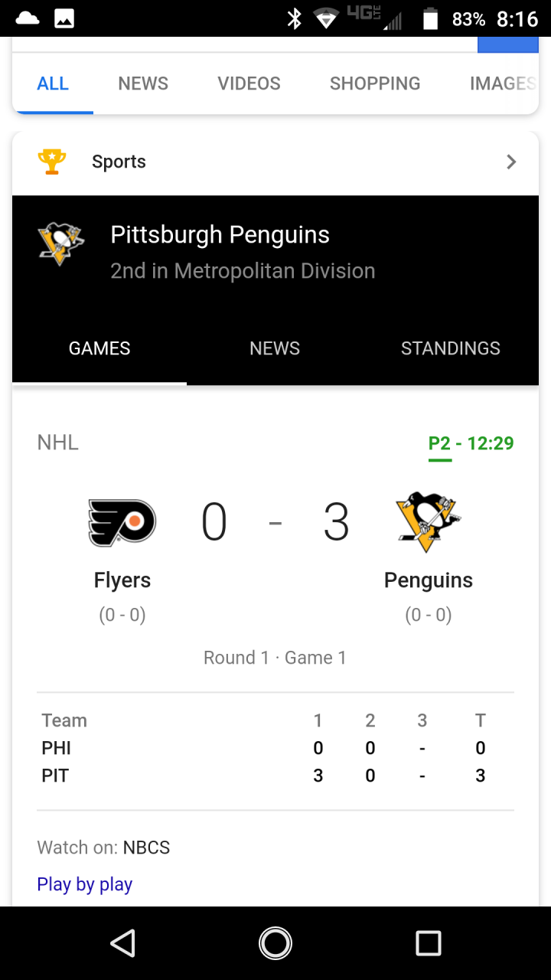Tap Pittsburgh Penguins logo in header
Viewport: 551px width, 980px height.
[x=61, y=243]
